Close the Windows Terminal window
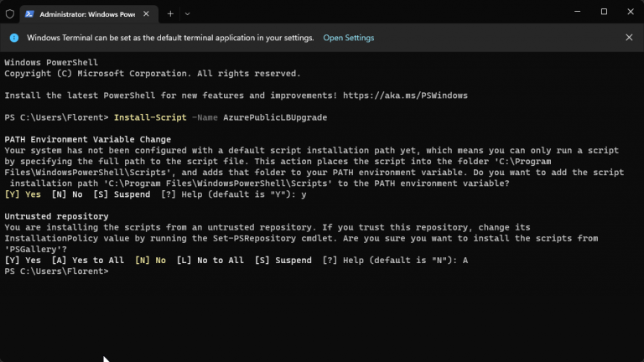 click(x=631, y=12)
